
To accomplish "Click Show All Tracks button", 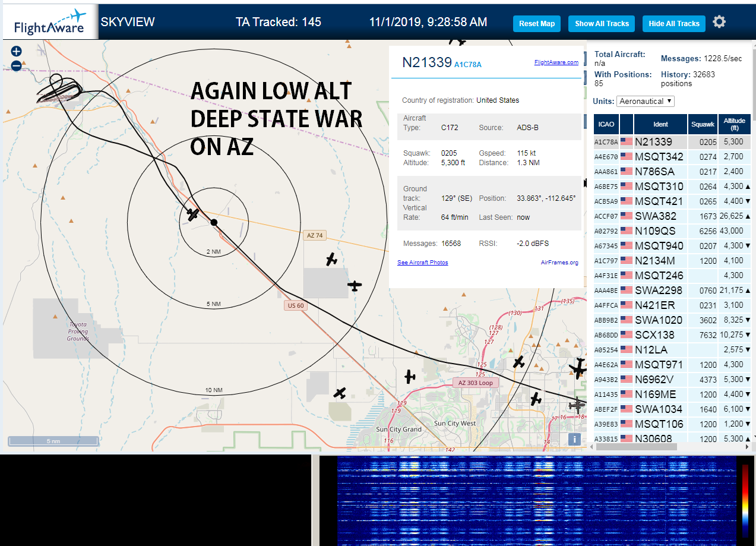I will [x=602, y=24].
